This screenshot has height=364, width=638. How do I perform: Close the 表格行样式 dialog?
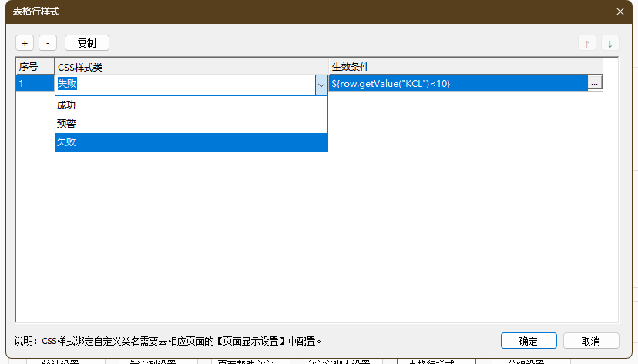point(620,12)
